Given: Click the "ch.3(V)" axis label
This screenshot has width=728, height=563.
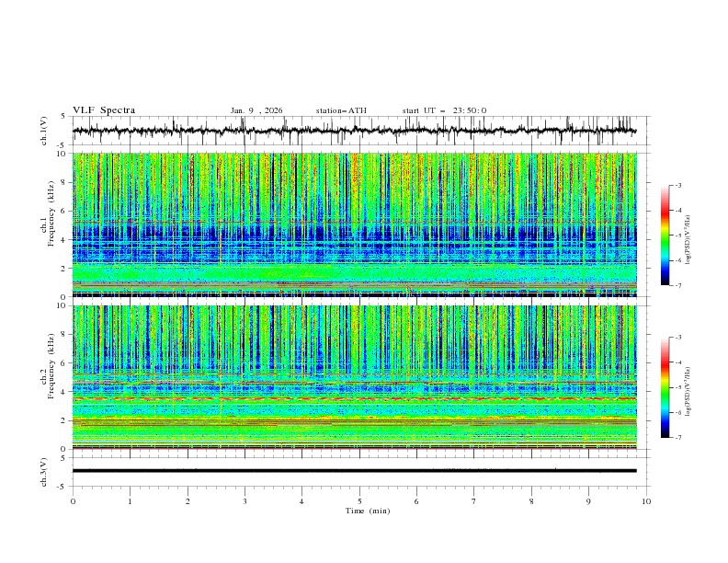Looking at the screenshot, I should pos(44,472).
